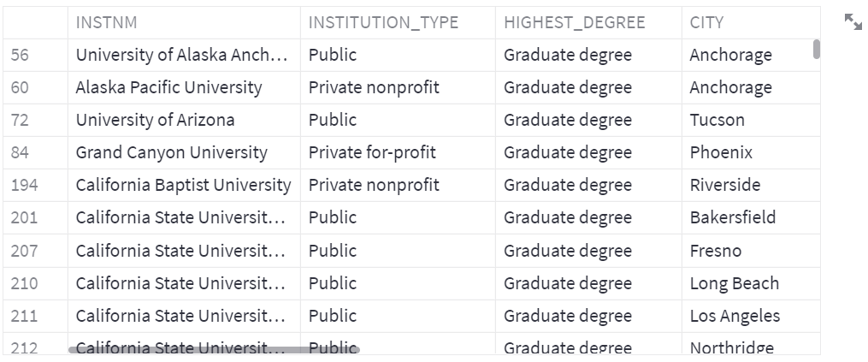Click the INSTITUTION_TYPE column header

tap(383, 22)
